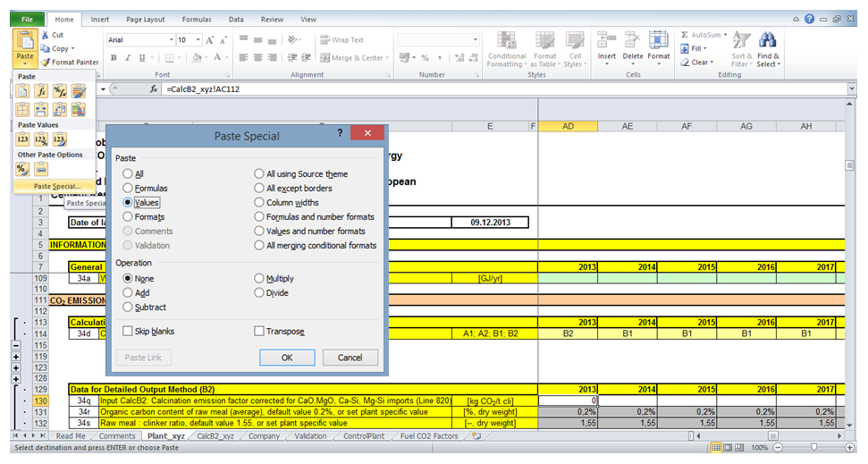Click the Format Painter brush icon
Image resolution: width=868 pixels, height=464 pixels.
point(45,62)
